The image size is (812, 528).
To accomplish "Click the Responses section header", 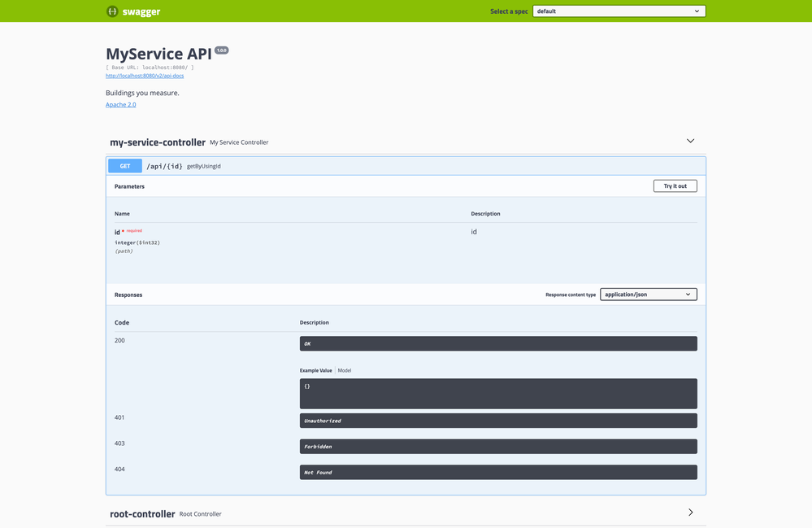I will [128, 295].
